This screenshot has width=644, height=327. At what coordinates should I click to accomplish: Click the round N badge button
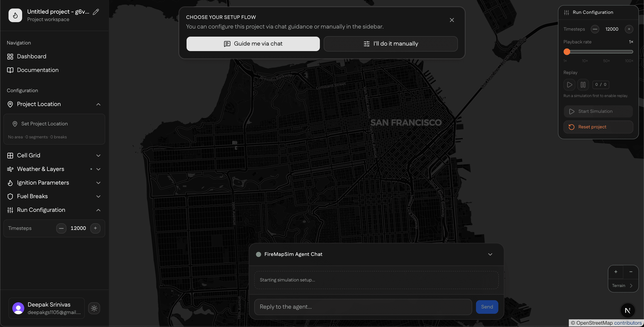tap(628, 310)
